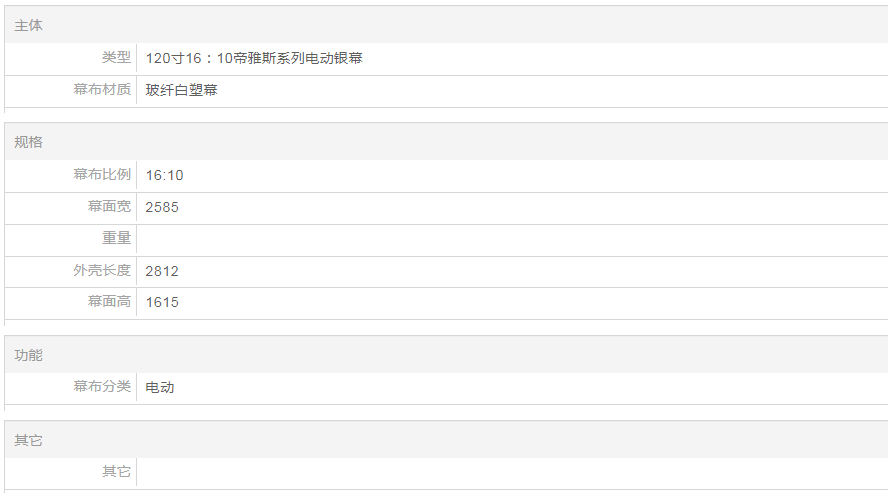892x493 pixels.
Task: Click the 外壳长度 label
Action: (102, 271)
